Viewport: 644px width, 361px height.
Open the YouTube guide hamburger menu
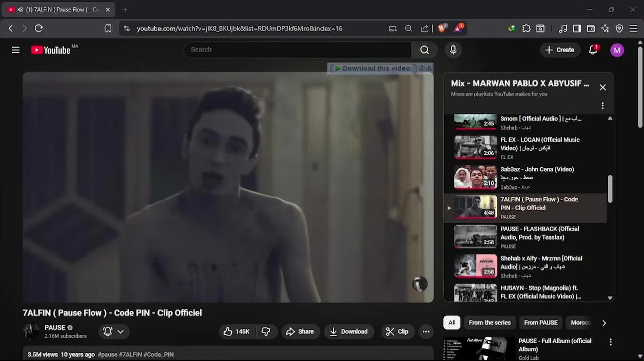point(16,50)
